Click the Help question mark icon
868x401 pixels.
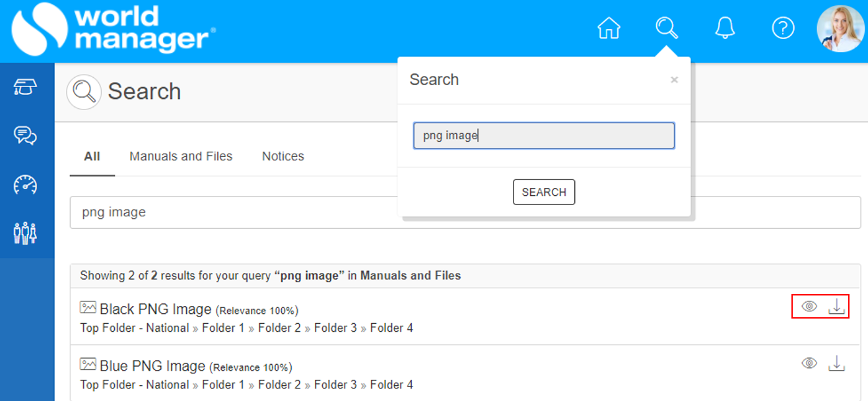(x=783, y=28)
